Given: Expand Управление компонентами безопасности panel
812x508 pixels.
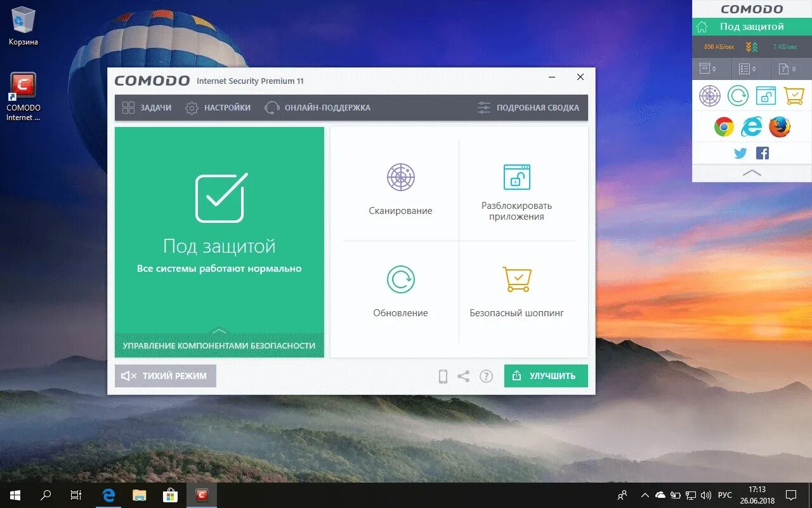Looking at the screenshot, I should click(219, 345).
